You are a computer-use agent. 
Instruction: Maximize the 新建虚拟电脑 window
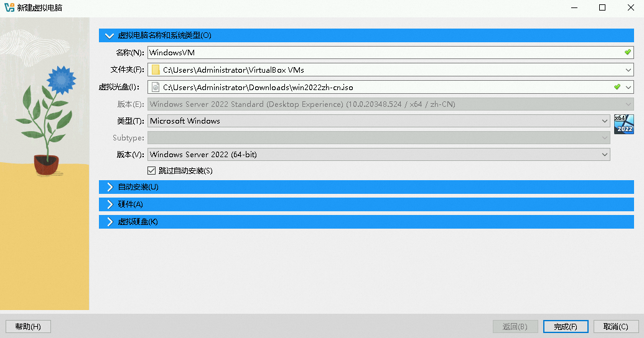(602, 7)
